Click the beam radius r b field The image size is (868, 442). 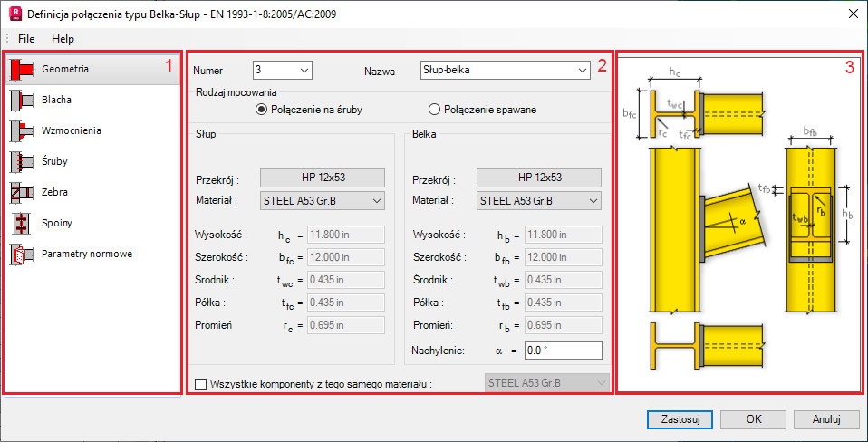[x=563, y=325]
